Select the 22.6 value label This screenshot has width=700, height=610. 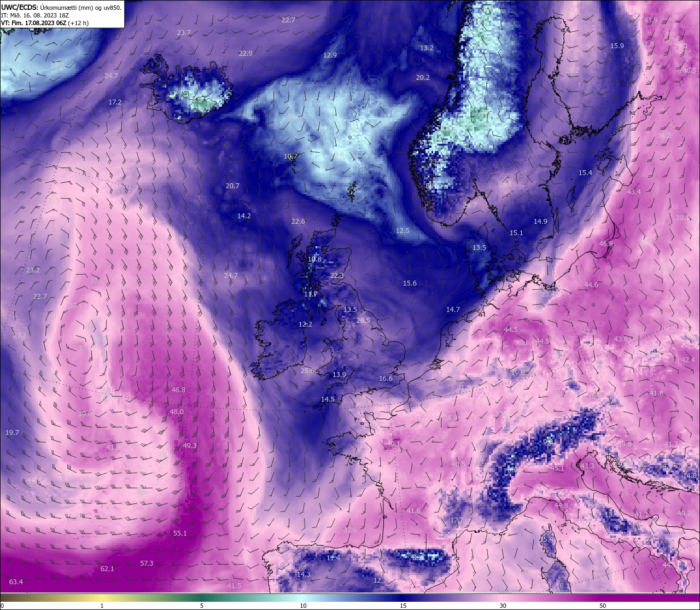point(298,222)
